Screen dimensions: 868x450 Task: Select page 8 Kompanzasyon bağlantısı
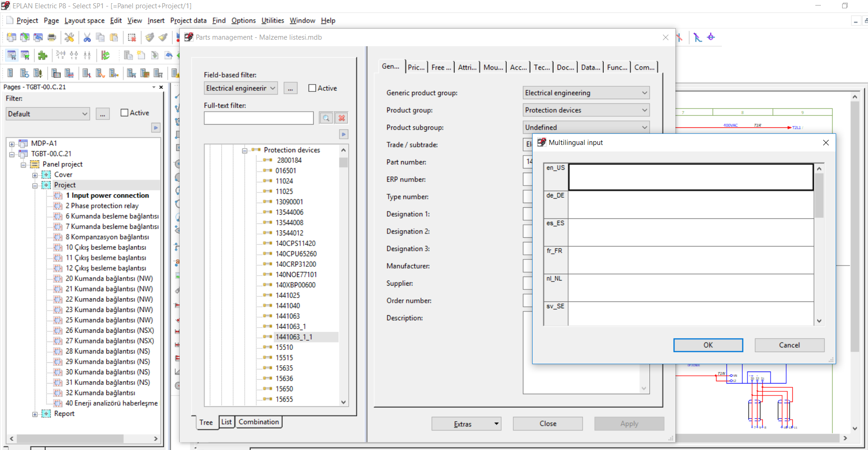click(107, 237)
